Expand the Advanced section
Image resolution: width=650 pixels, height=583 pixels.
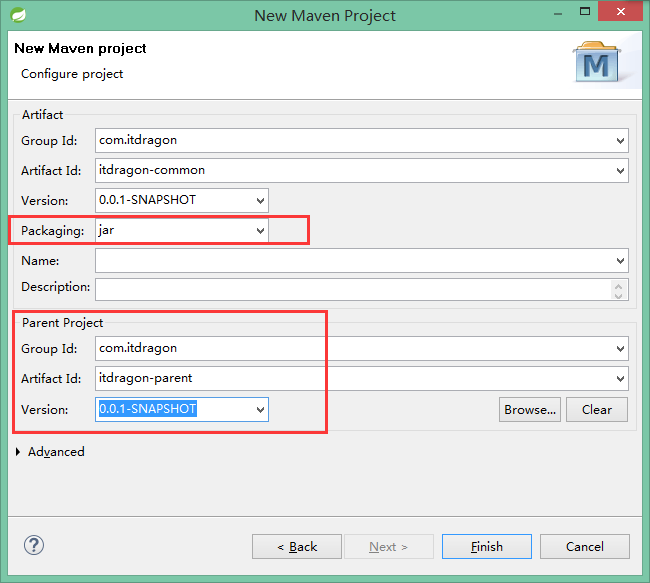pyautogui.click(x=18, y=452)
